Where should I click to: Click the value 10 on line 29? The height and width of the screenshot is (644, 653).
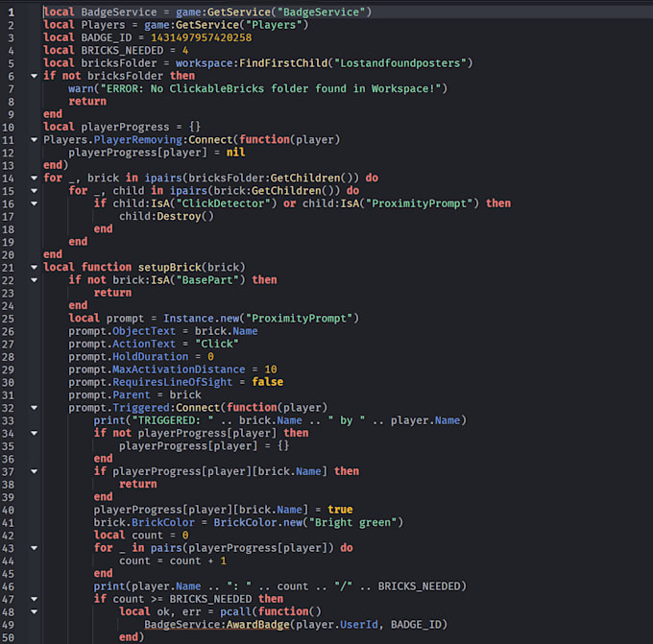[271, 370]
